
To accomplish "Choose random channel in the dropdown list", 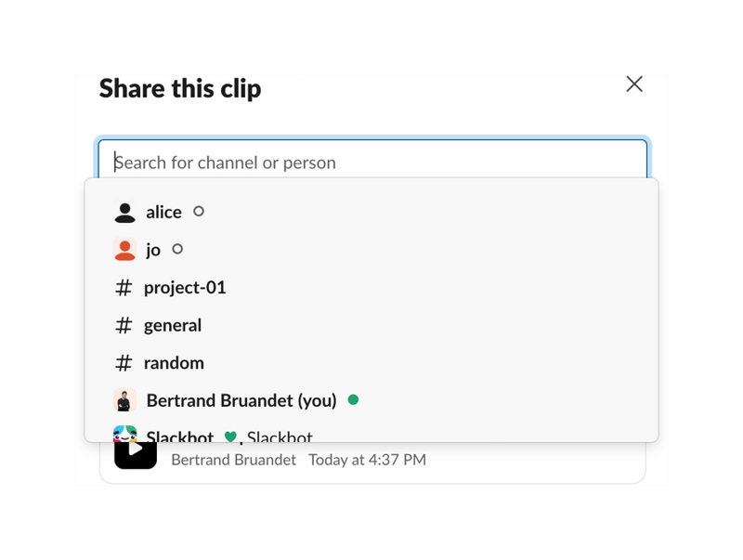I will pyautogui.click(x=176, y=362).
